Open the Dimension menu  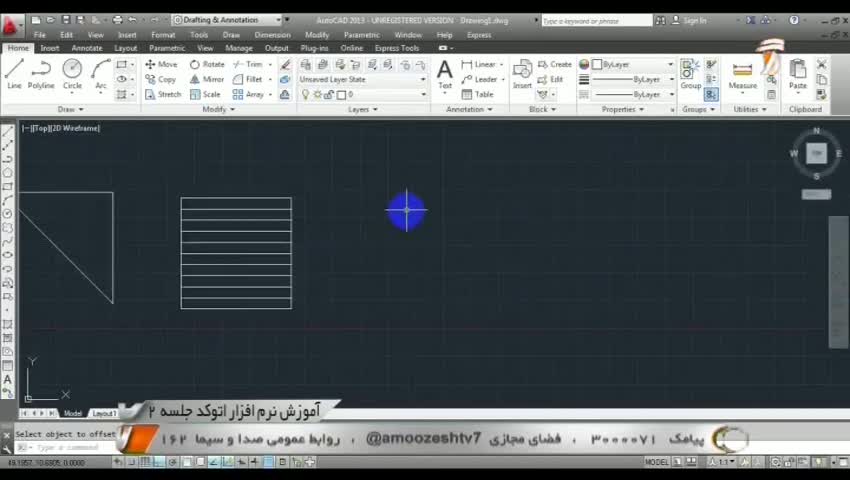[x=272, y=35]
